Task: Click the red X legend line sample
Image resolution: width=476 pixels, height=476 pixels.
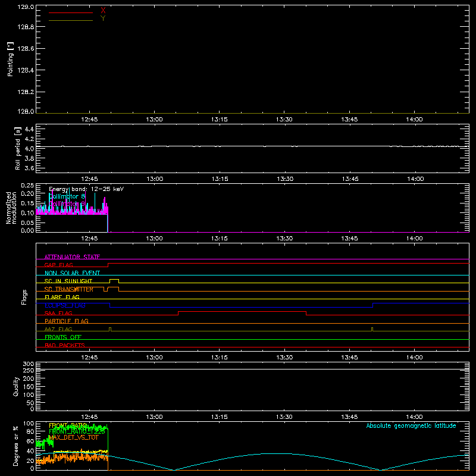Action: click(x=71, y=12)
